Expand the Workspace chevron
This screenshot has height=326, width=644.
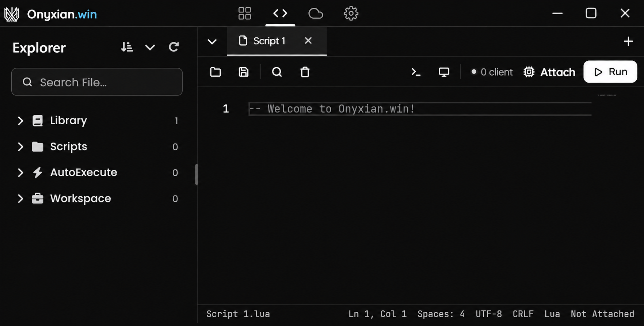tap(20, 198)
